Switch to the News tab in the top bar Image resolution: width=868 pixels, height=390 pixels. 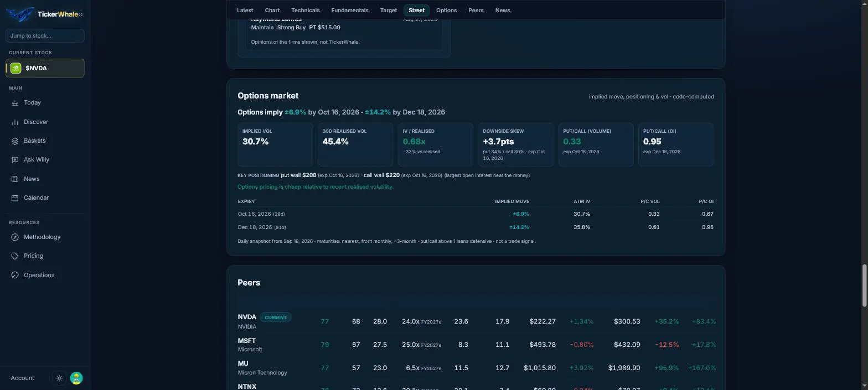tap(503, 11)
